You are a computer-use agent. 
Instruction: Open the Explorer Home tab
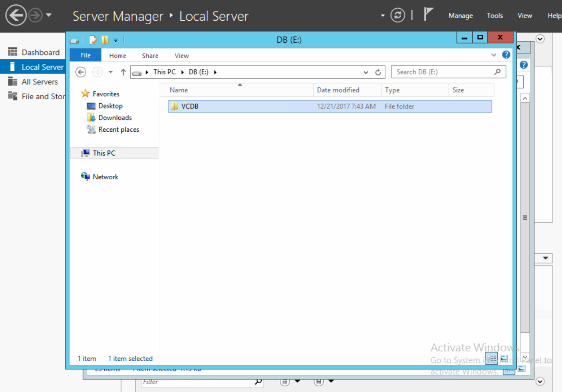click(118, 56)
